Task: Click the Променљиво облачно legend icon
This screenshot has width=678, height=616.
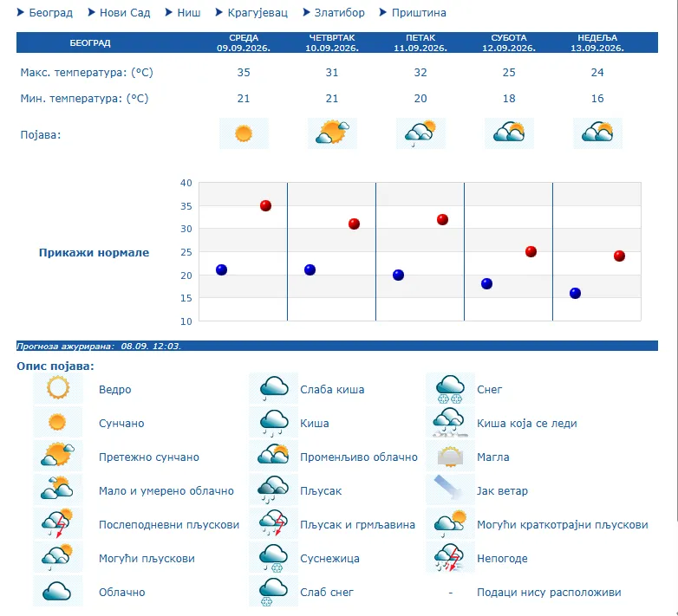Action: [274, 456]
